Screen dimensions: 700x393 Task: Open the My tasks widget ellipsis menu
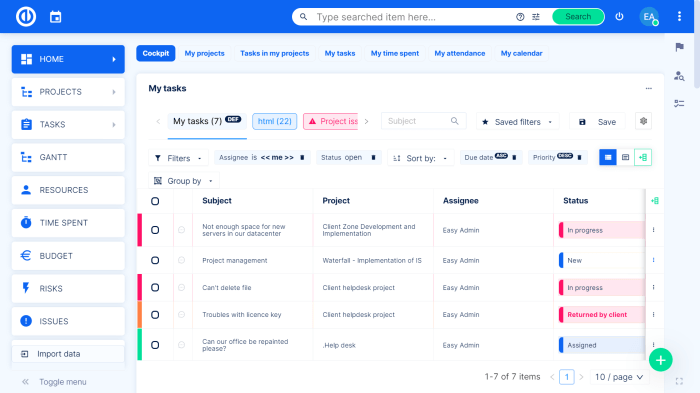click(649, 88)
